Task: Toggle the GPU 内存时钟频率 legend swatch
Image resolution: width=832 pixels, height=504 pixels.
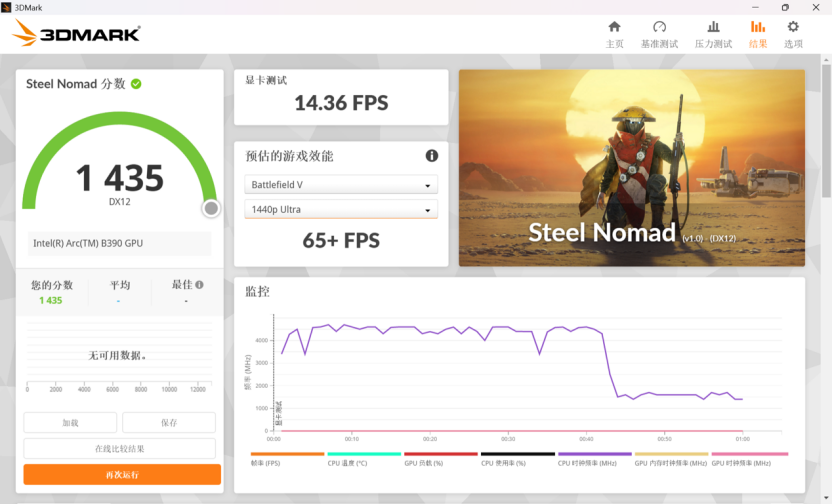Action: [671, 454]
